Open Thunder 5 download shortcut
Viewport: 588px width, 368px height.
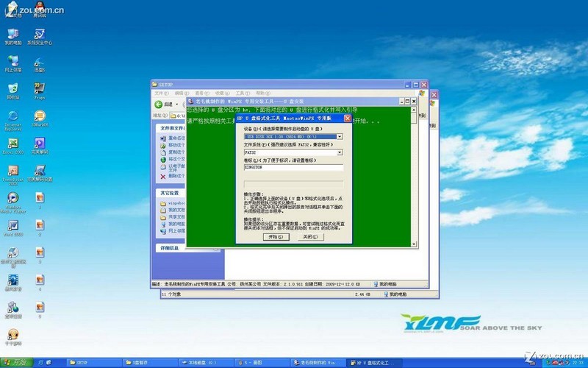click(40, 64)
